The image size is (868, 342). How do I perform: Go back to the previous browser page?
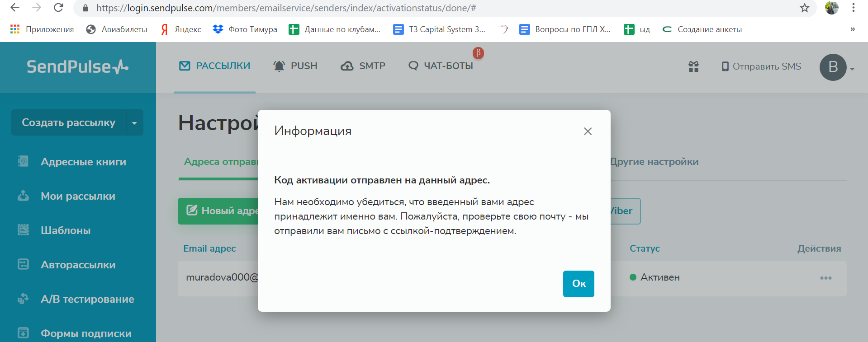coord(14,8)
